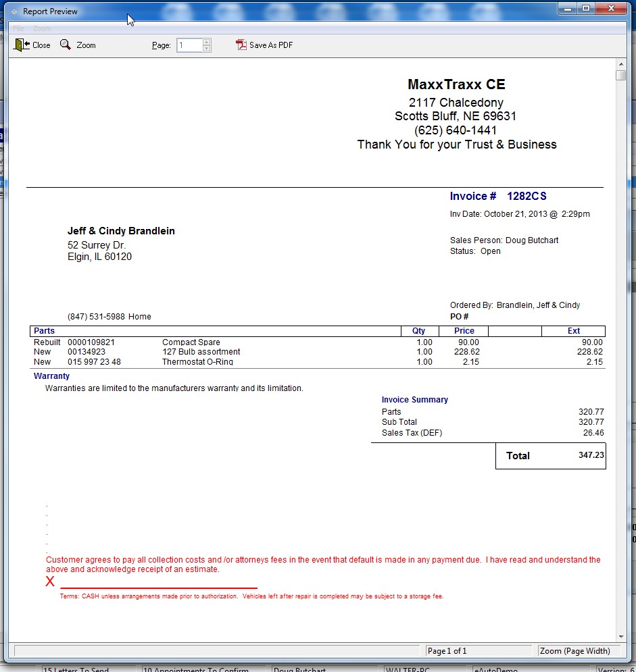The width and height of the screenshot is (636, 672).
Task: Click the 228.62 price value
Action: [x=466, y=352]
